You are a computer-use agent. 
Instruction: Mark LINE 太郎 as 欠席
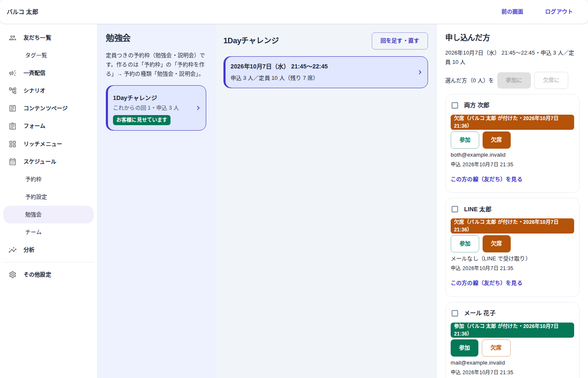pos(496,244)
